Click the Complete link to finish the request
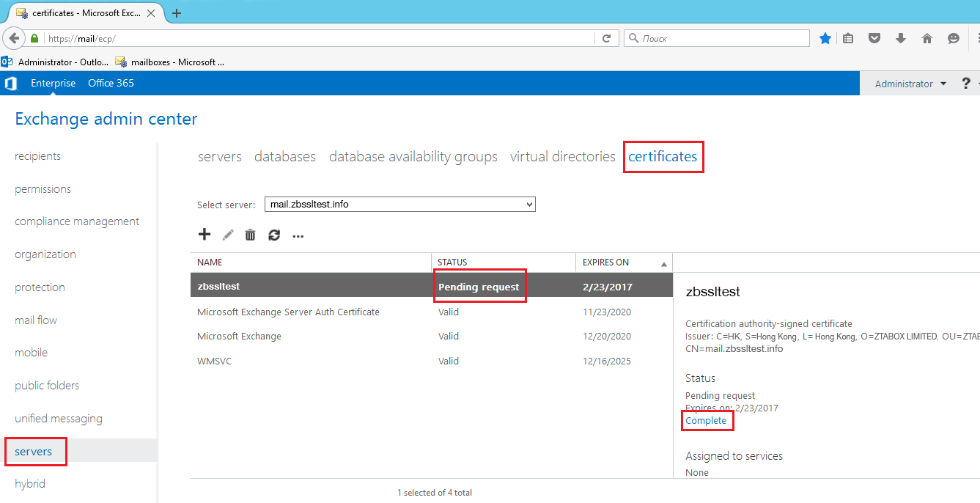This screenshot has width=980, height=503. point(706,420)
